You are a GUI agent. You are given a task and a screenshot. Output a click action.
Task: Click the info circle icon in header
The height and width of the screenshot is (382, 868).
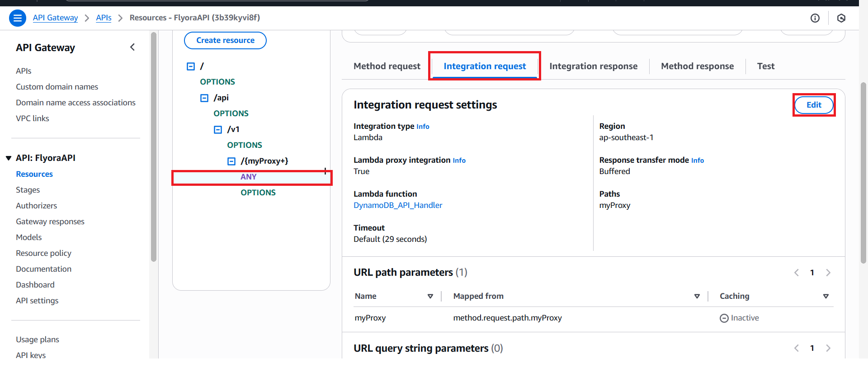tap(815, 18)
